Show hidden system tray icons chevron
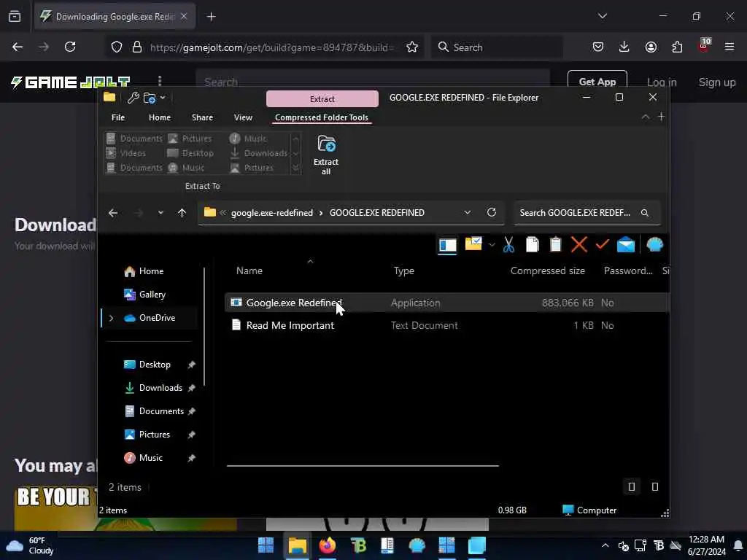Screen dimensions: 747x560 tap(605, 545)
